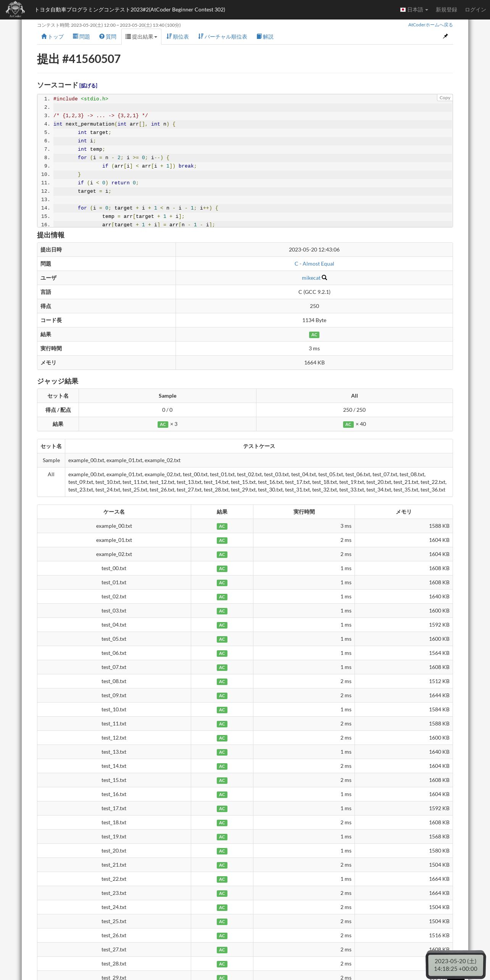Click the AC × 3 Sample result

[167, 424]
